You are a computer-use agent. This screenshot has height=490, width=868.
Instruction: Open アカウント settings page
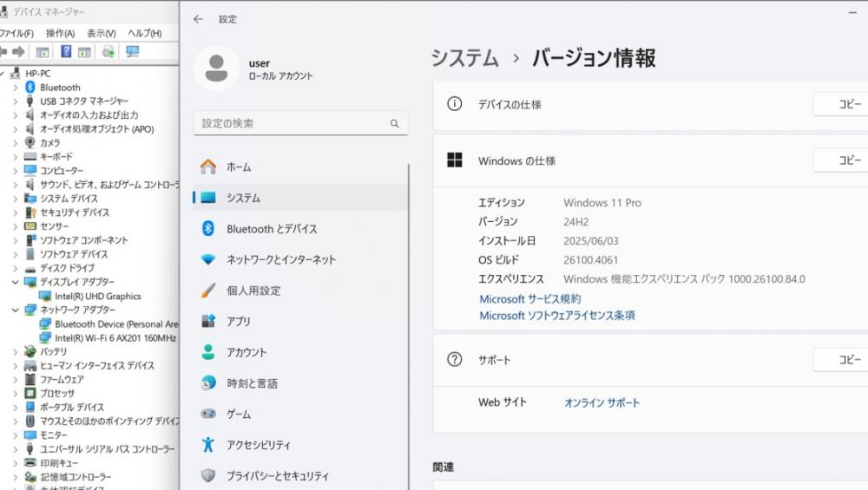[300, 352]
